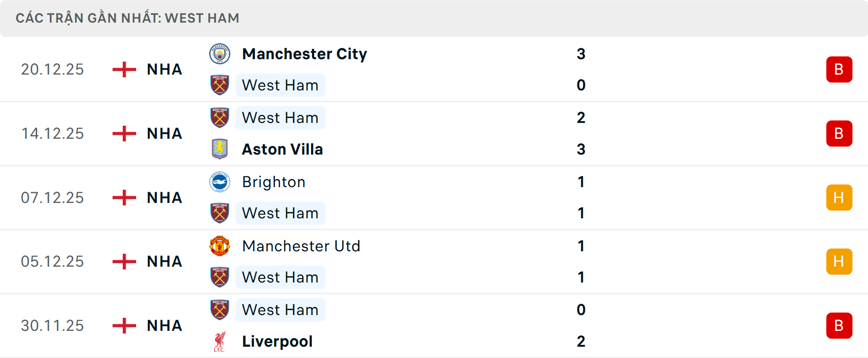
Task: Select the Liverpool club logo
Action: (x=220, y=341)
